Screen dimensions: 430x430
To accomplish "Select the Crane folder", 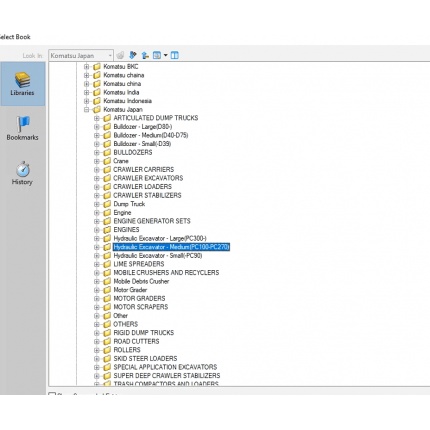I will [x=121, y=161].
